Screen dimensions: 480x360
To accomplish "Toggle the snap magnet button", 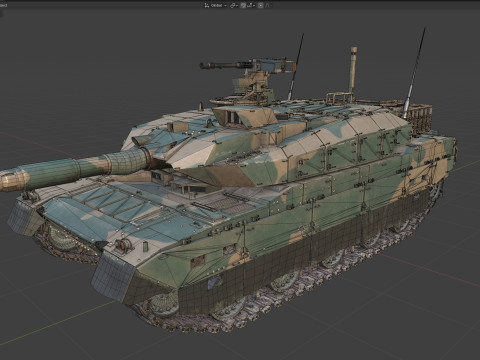I will click(x=243, y=5).
